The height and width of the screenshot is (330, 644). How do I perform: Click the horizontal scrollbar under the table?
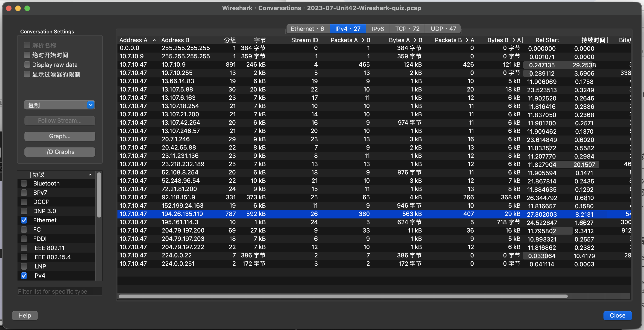(x=343, y=296)
